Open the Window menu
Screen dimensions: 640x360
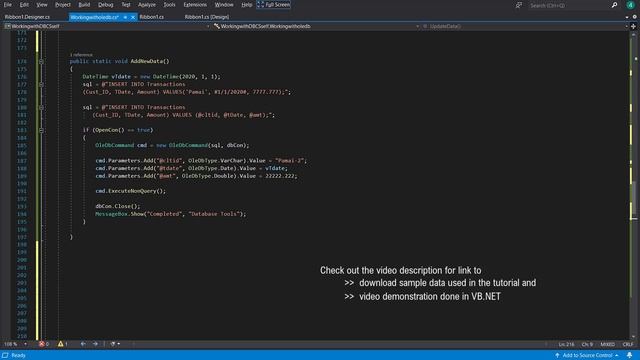pyautogui.click(x=224, y=5)
